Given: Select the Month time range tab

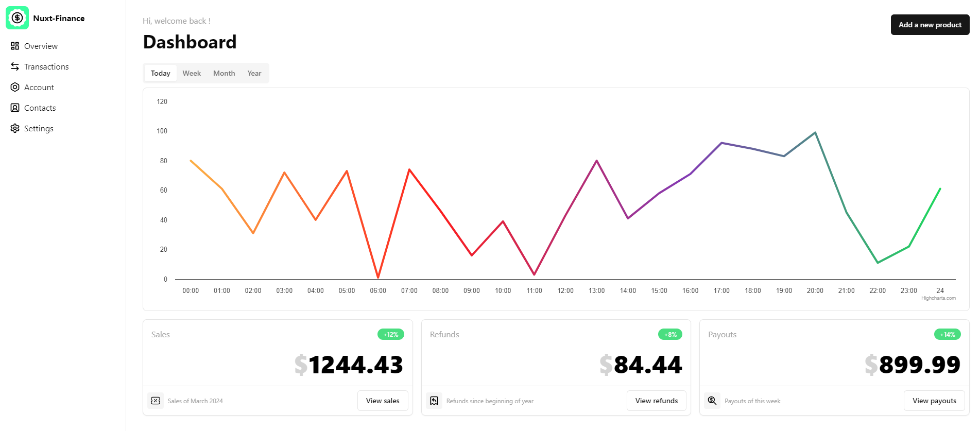Looking at the screenshot, I should click(x=224, y=73).
